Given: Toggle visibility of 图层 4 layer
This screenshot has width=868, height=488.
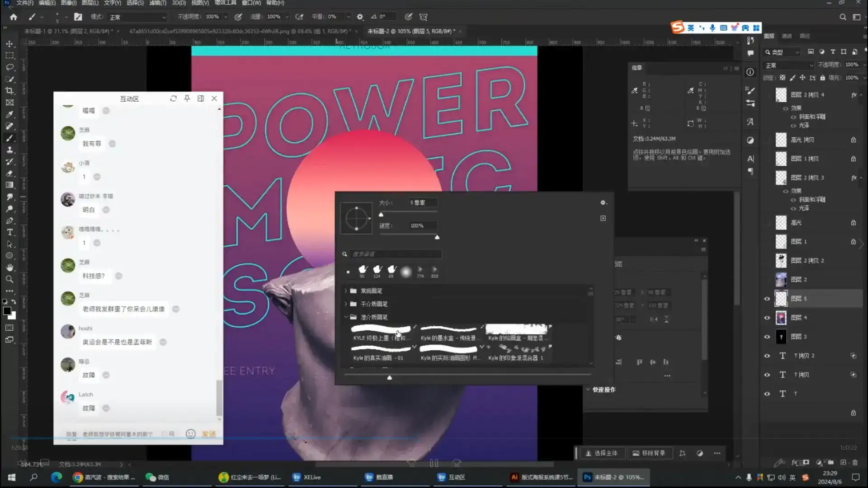Looking at the screenshot, I should [x=767, y=318].
